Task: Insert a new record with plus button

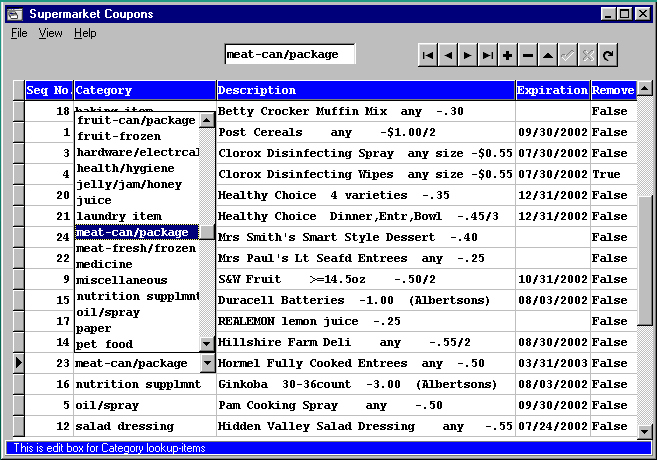Action: pos(508,55)
